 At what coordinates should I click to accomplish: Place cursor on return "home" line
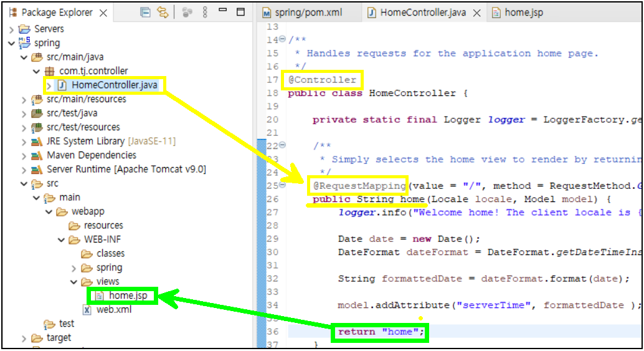tap(381, 332)
